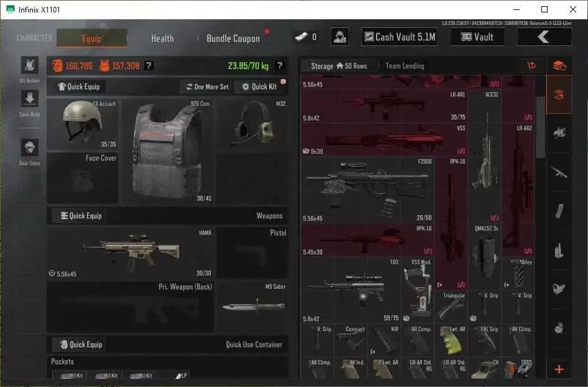
Task: Click Quick Equip in the Weapons section
Action: 79,216
